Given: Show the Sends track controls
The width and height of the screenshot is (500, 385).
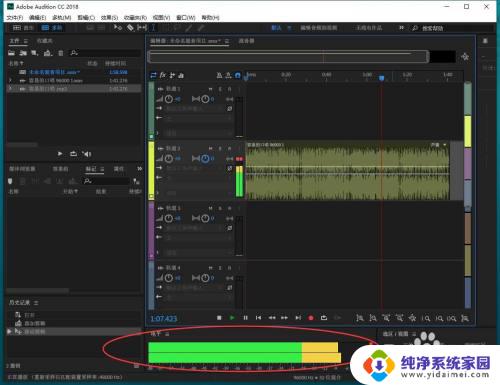Looking at the screenshot, I should 172,75.
